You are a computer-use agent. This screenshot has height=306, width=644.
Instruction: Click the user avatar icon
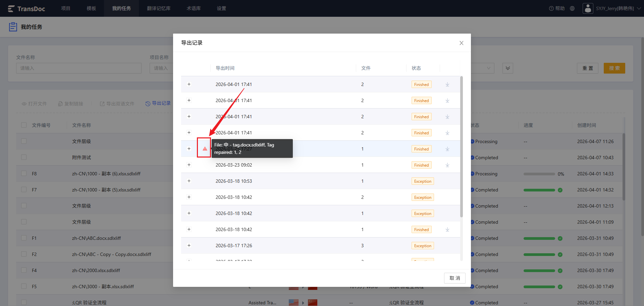click(x=588, y=8)
